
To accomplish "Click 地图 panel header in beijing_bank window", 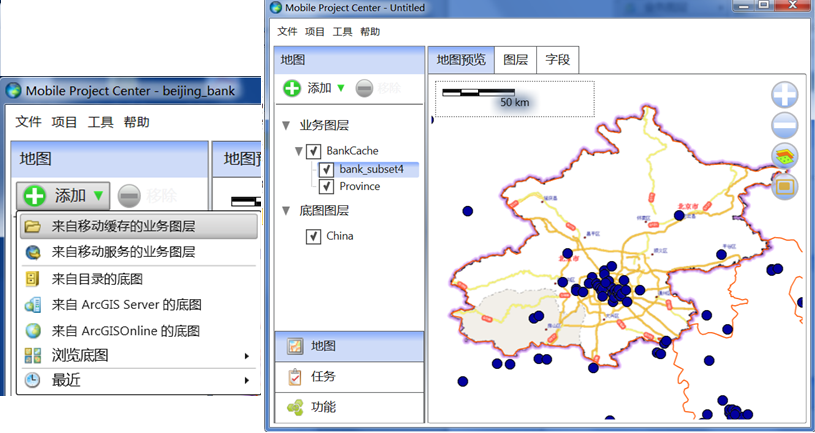I will pos(110,159).
